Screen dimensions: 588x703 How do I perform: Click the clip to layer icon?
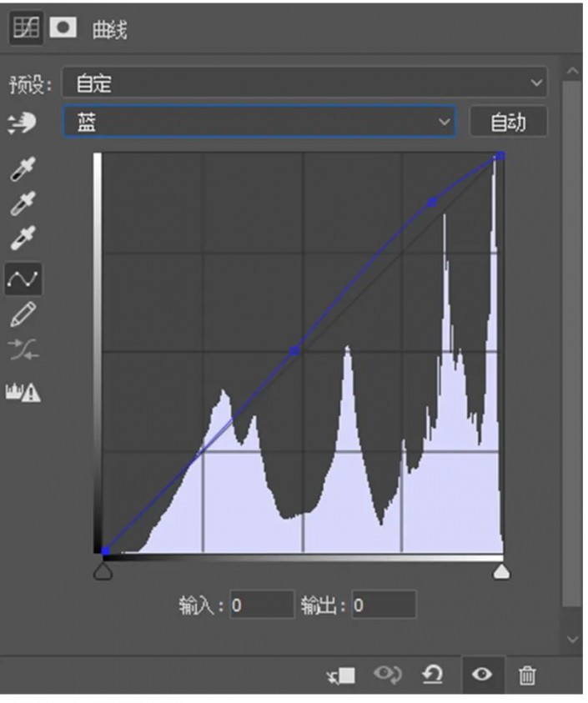(x=341, y=675)
